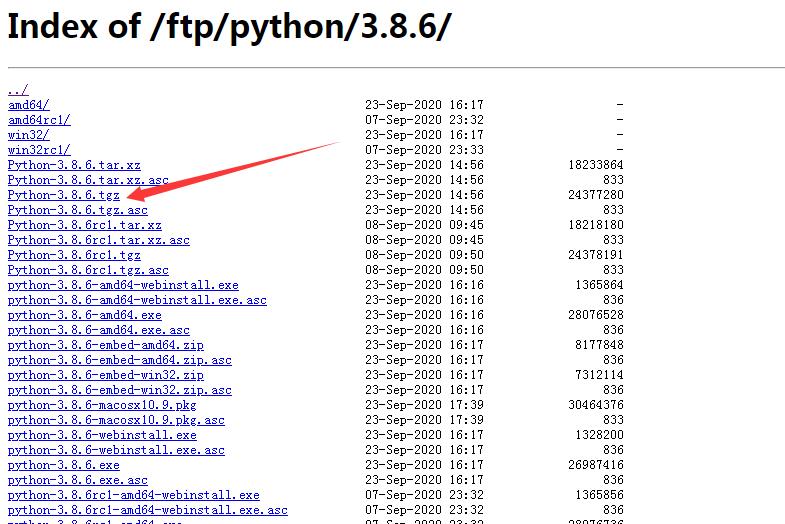Click the file size 24377280
785x524 pixels.
596,195
